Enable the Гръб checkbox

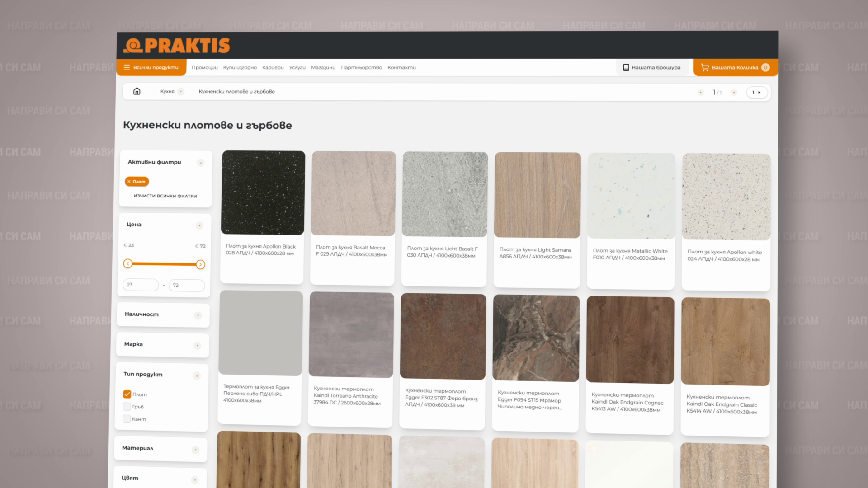pyautogui.click(x=127, y=406)
